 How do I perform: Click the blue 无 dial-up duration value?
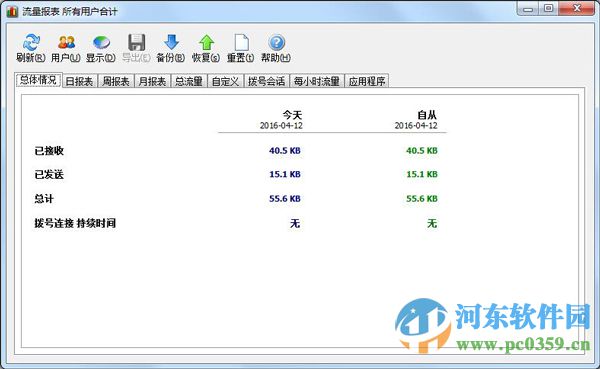click(295, 223)
